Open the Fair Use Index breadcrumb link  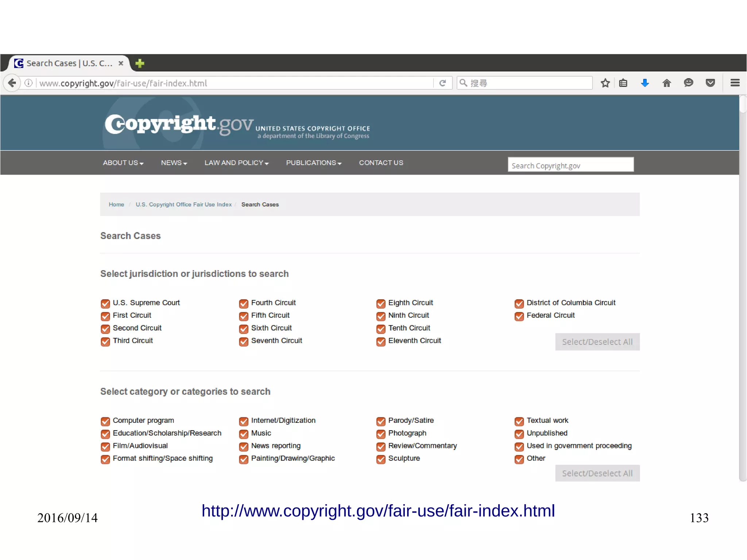pyautogui.click(x=183, y=204)
